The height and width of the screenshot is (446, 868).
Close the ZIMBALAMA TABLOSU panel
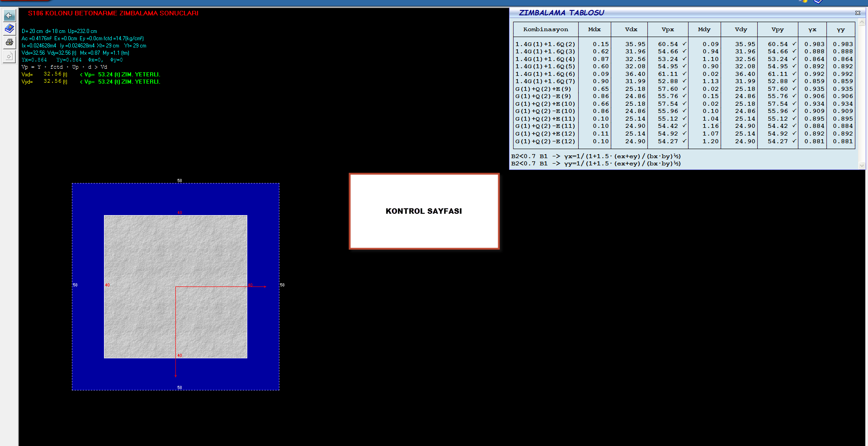(858, 13)
